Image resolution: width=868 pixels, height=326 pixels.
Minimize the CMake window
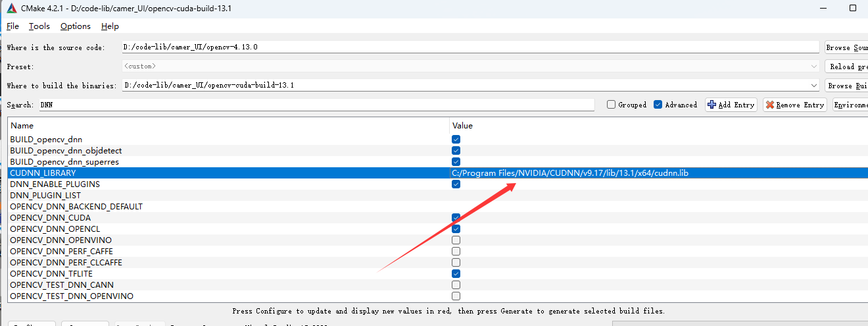822,9
